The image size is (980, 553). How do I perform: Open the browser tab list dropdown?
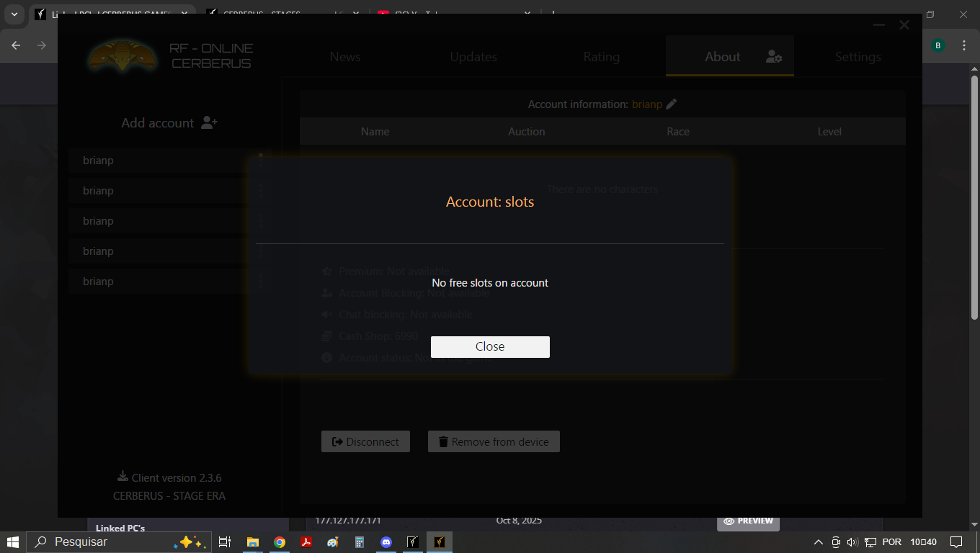[14, 14]
